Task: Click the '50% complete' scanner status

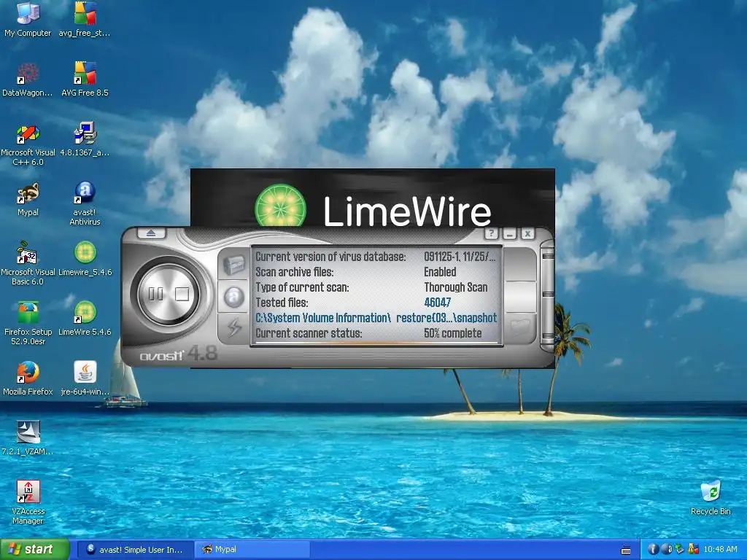Action: point(452,332)
